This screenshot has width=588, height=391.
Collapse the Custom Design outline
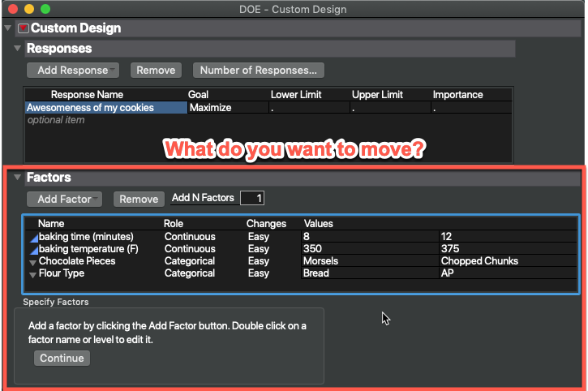[x=7, y=28]
